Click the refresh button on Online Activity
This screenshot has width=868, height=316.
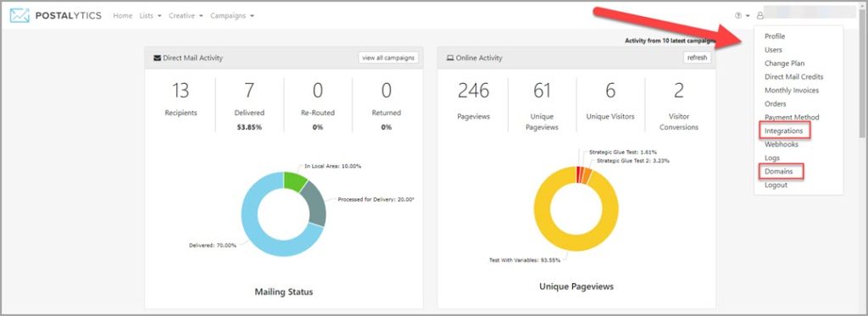pos(697,58)
